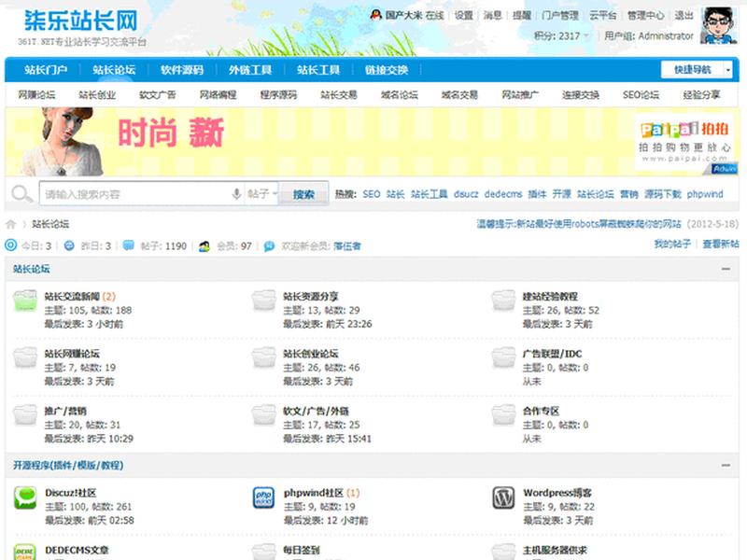This screenshot has width=747, height=560.
Task: Click the 退出 logout link
Action: [x=684, y=15]
